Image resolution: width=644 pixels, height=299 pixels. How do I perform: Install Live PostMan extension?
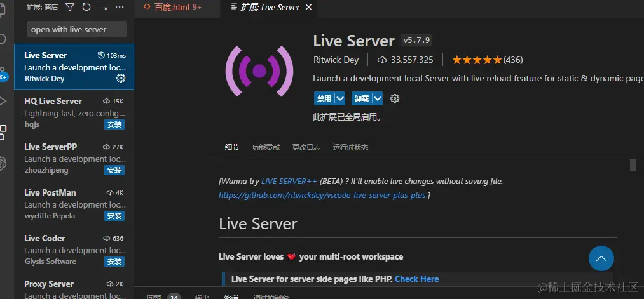(x=114, y=216)
